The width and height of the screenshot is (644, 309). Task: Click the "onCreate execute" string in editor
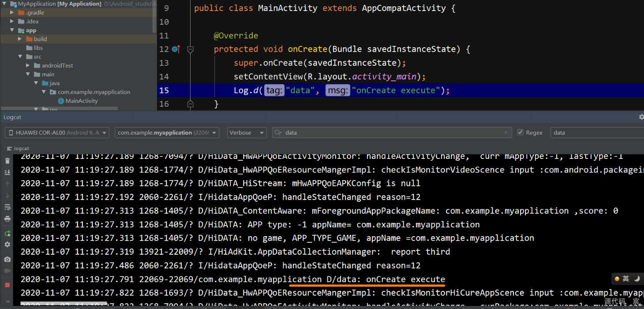[396, 90]
